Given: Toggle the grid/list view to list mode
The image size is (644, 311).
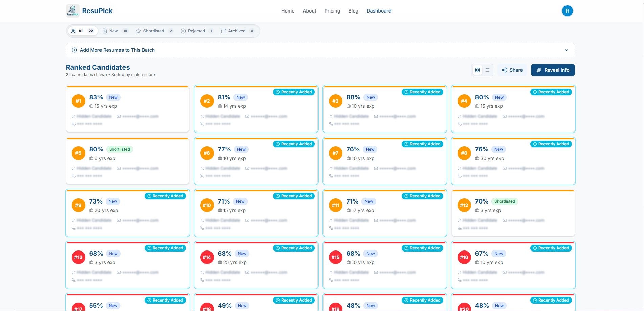Looking at the screenshot, I should tap(487, 70).
